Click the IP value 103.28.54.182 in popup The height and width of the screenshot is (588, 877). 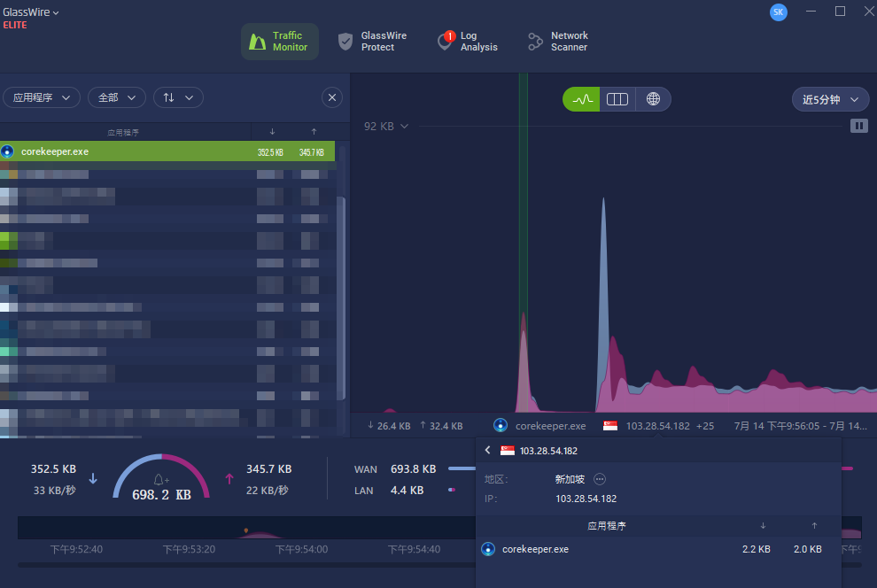(586, 499)
